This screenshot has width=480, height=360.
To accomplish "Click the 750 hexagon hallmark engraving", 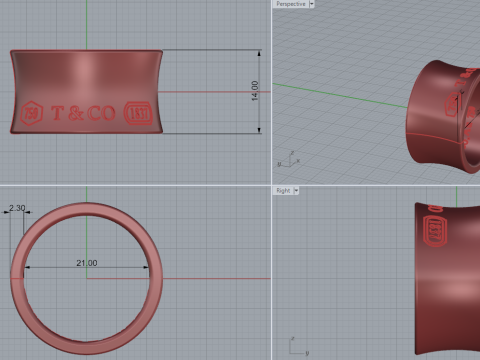I will point(32,113).
